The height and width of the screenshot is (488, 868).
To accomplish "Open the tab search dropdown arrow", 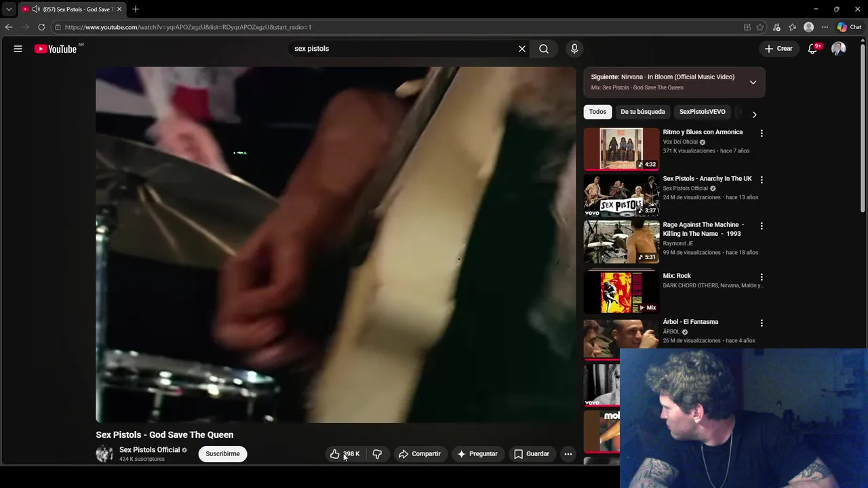I will (9, 9).
